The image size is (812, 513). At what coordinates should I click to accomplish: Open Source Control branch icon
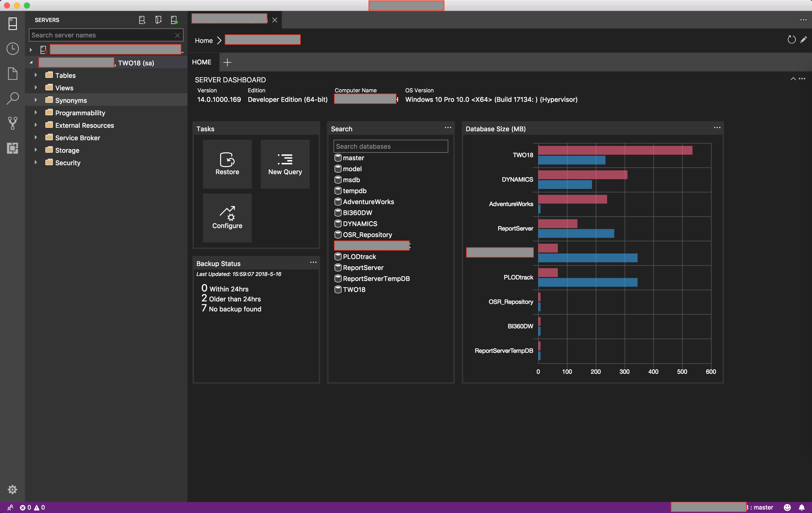click(12, 123)
